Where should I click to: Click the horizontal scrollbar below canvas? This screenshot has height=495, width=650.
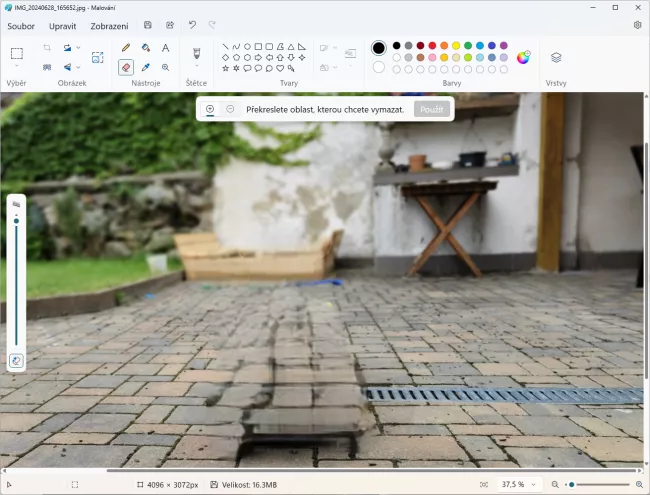tap(370, 470)
